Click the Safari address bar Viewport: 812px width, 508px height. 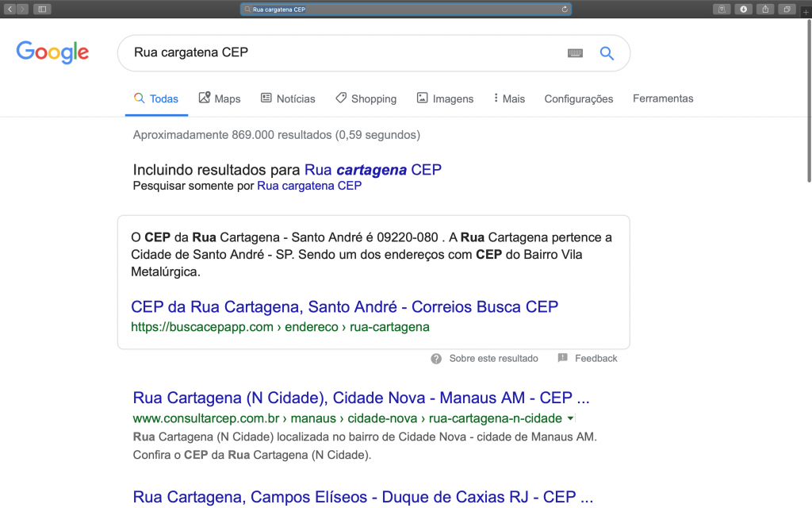(x=405, y=9)
